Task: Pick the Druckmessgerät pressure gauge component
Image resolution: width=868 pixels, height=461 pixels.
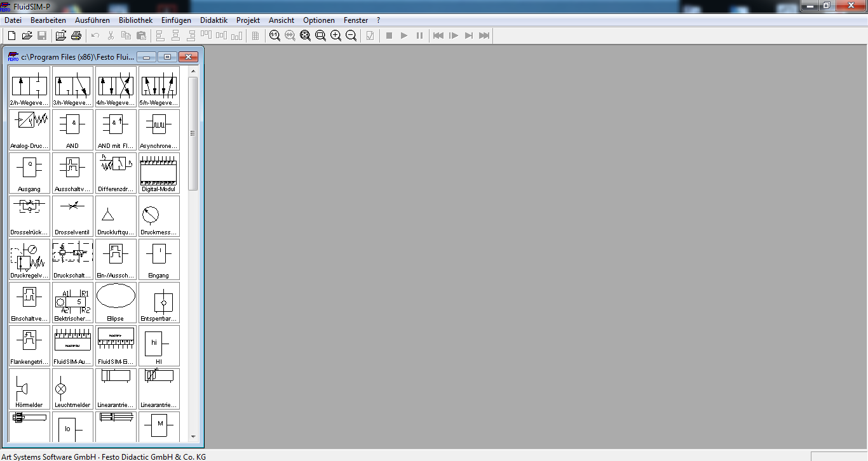Action: (158, 216)
